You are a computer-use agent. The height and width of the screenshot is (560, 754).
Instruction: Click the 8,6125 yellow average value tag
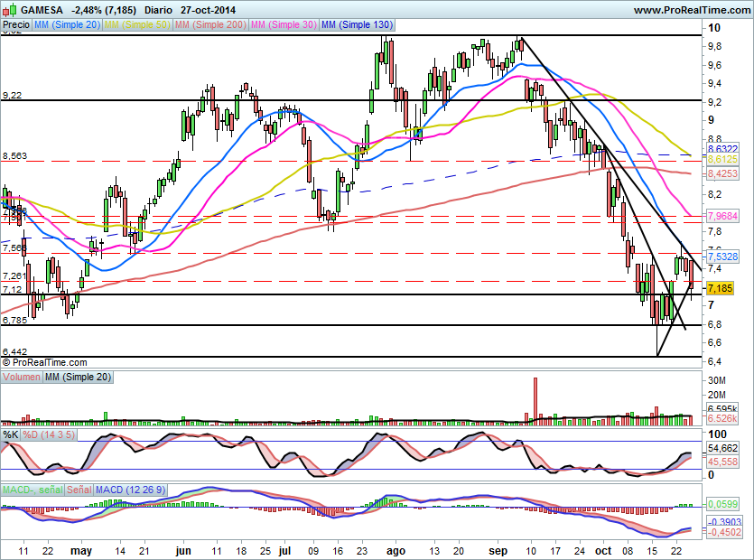click(x=722, y=159)
